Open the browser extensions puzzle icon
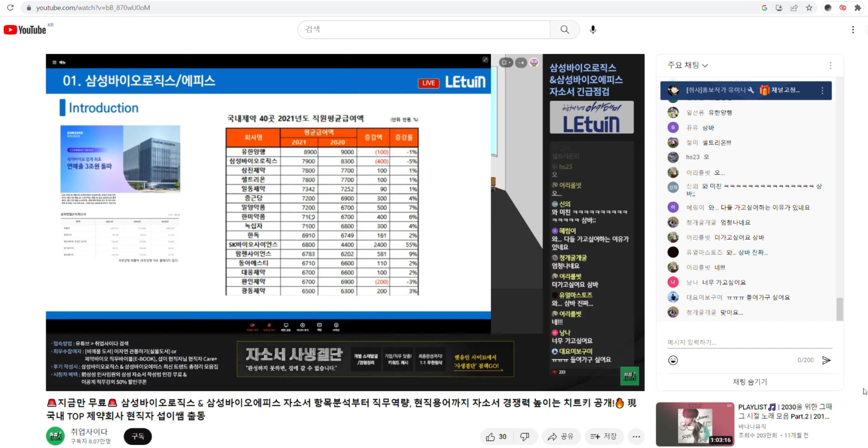Viewport: 868px width, 448px height. click(858, 7)
